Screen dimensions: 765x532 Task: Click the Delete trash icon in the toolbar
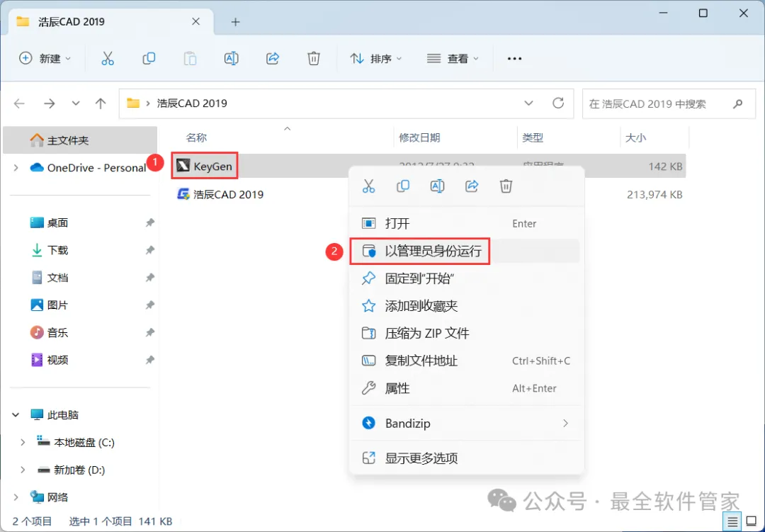point(314,59)
